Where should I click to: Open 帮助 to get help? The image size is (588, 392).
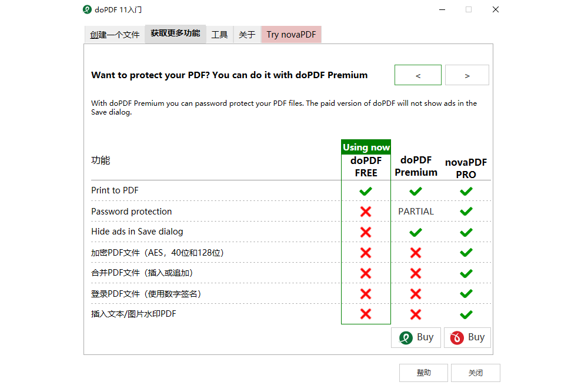click(423, 373)
